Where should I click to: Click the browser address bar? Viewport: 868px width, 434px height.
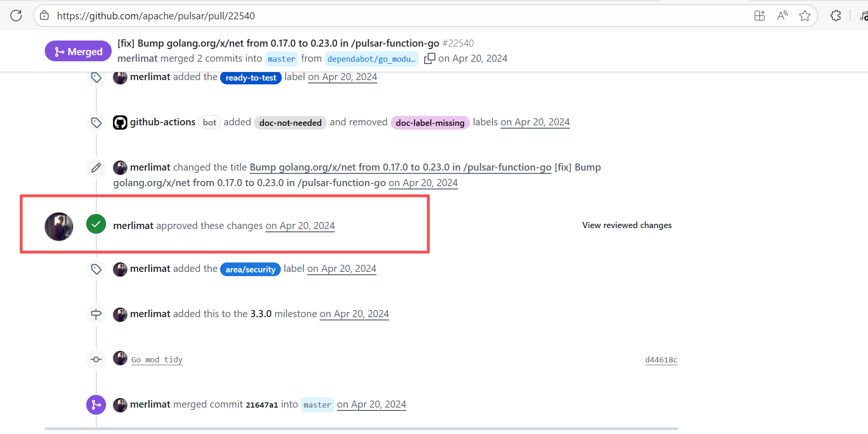pos(377,16)
